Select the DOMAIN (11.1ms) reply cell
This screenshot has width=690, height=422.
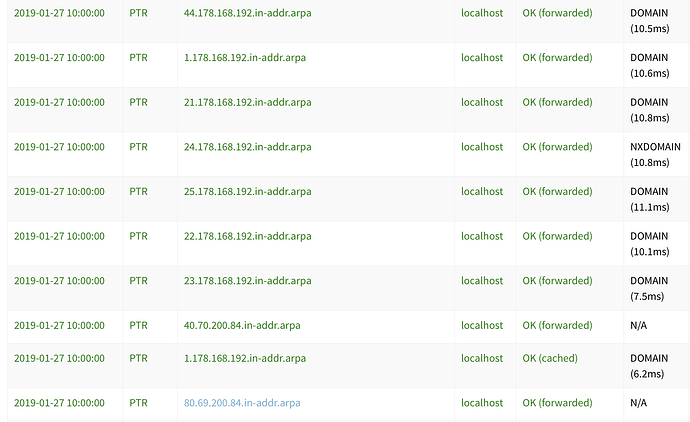point(647,198)
